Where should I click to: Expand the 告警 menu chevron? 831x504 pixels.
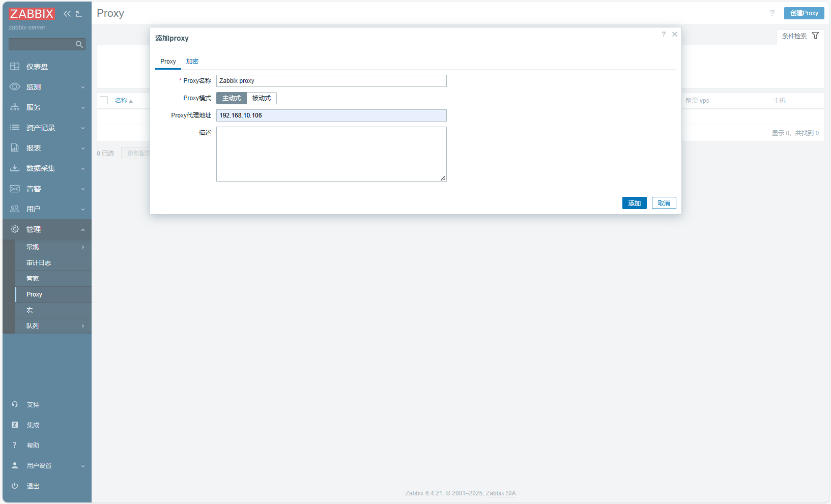(83, 189)
